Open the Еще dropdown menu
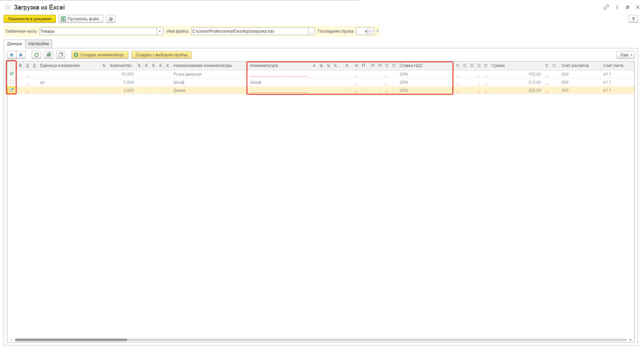Screen dimensions: 644x351 tap(625, 55)
